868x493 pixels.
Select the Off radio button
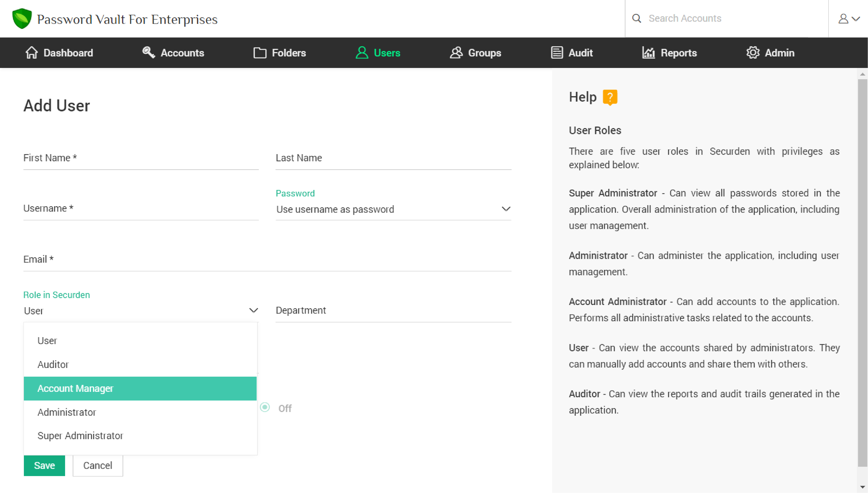coord(265,407)
